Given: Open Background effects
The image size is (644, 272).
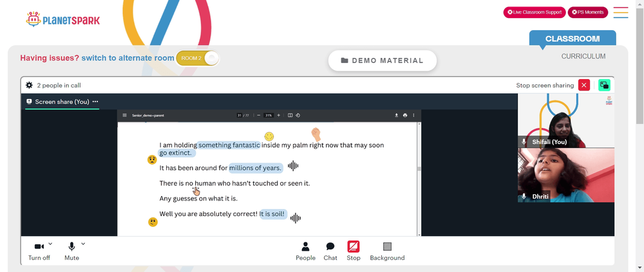Looking at the screenshot, I should 387,251.
